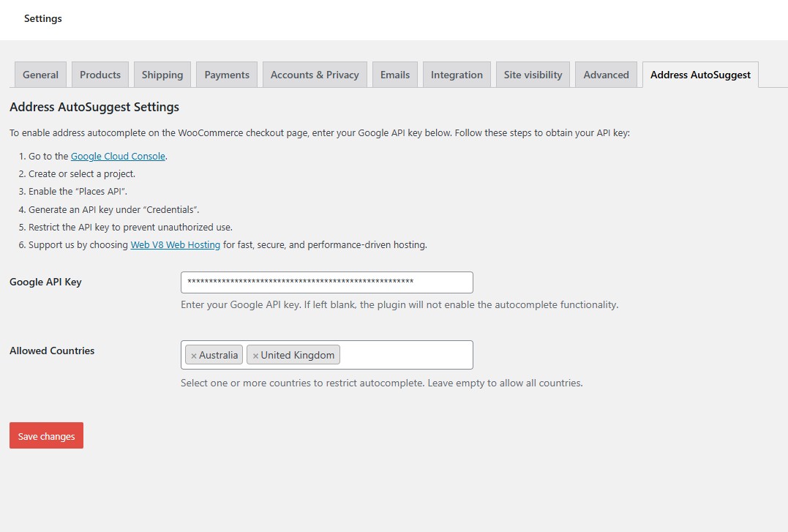Click inside the Google API Key field
Screen dimensions: 788x532
tap(326, 282)
